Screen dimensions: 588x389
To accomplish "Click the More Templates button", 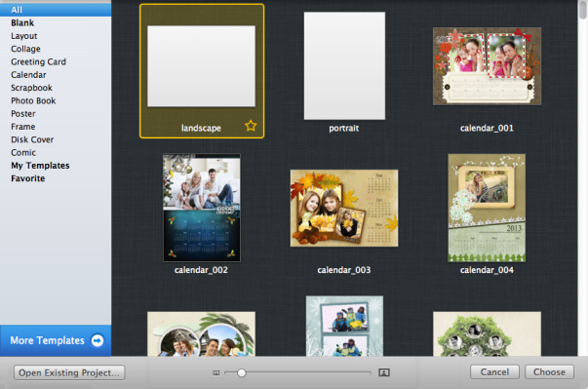I will [x=56, y=340].
